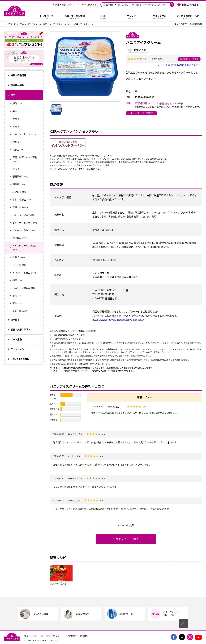Click the 300 WAON POINT campaign banner
The width and height of the screenshot is (206, 644).
click(24, 40)
